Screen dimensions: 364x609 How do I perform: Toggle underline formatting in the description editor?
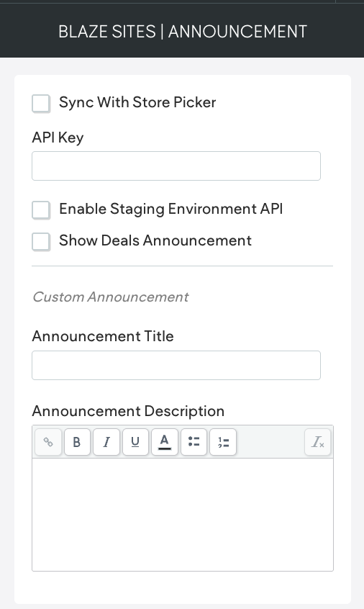pyautogui.click(x=135, y=442)
